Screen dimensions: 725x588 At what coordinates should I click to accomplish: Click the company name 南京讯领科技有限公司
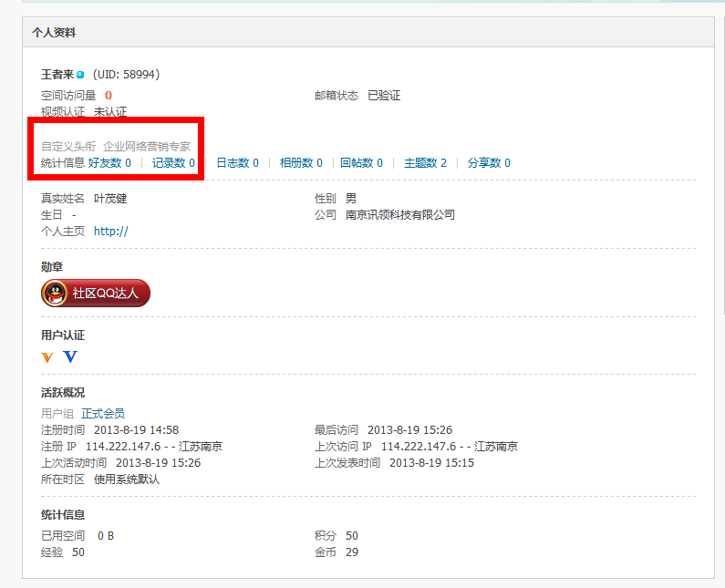click(x=400, y=215)
